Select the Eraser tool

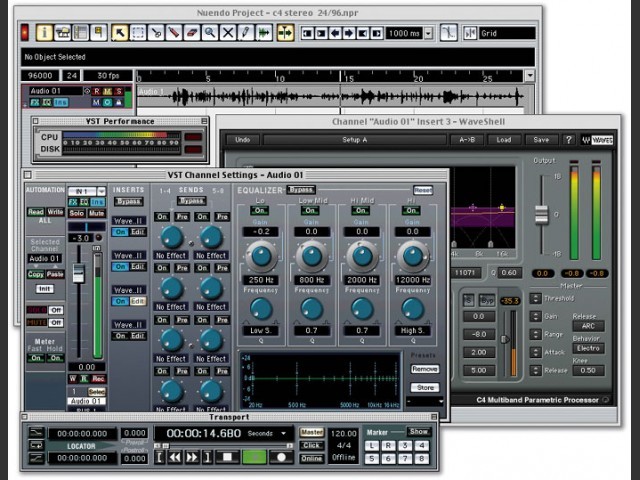192,33
